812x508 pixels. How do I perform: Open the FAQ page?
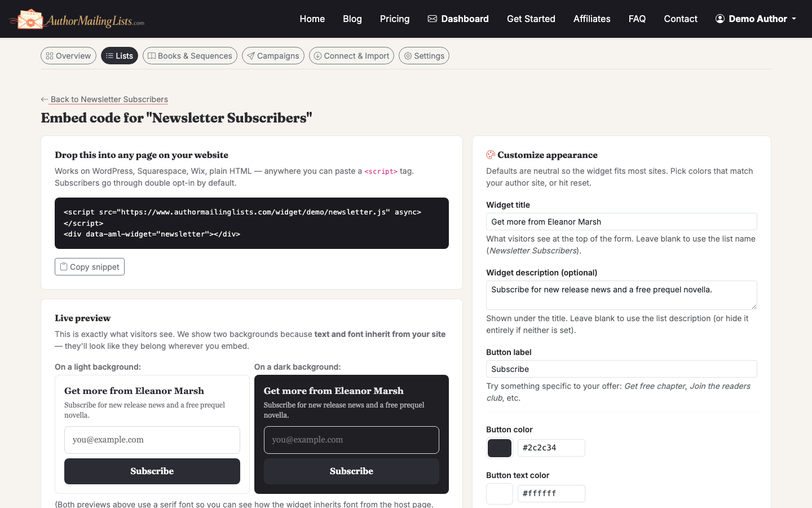(x=637, y=19)
